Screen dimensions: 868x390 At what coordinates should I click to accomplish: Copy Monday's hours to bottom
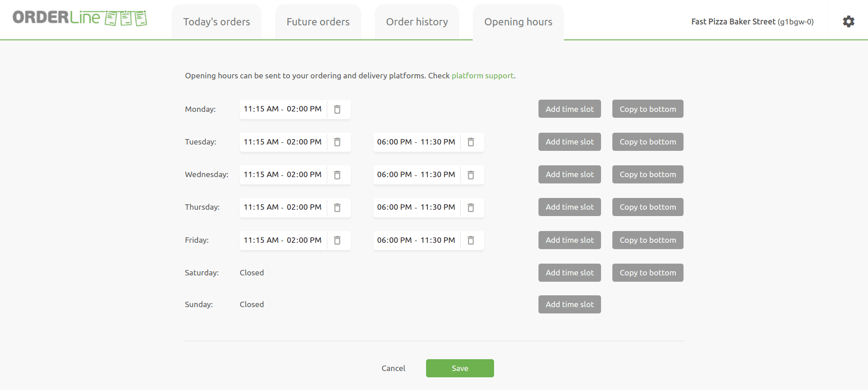tap(647, 109)
